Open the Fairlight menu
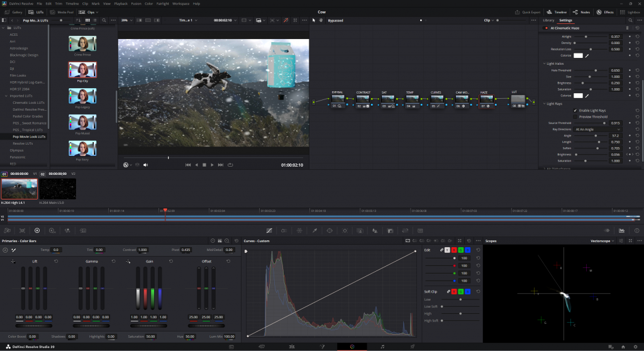The width and height of the screenshot is (644, 351). point(163,4)
